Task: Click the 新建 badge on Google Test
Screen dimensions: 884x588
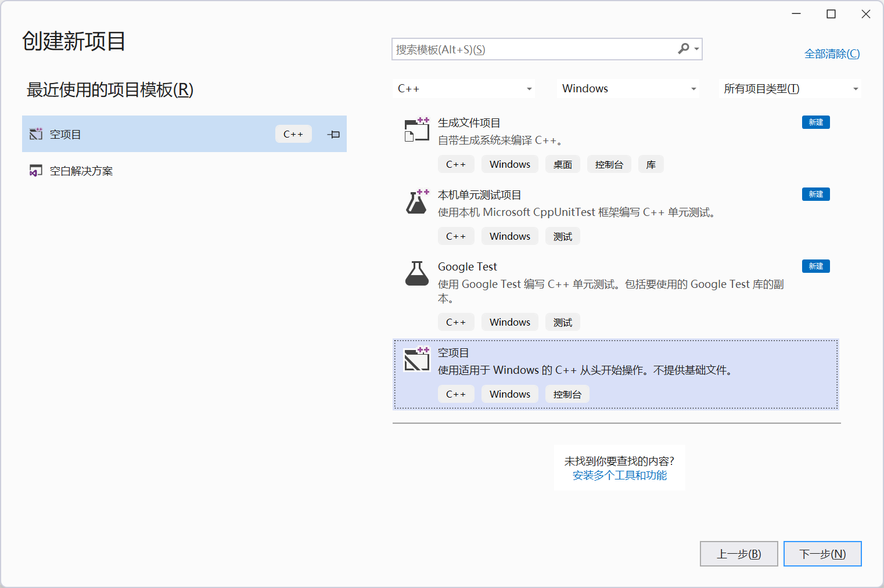Action: (x=815, y=266)
